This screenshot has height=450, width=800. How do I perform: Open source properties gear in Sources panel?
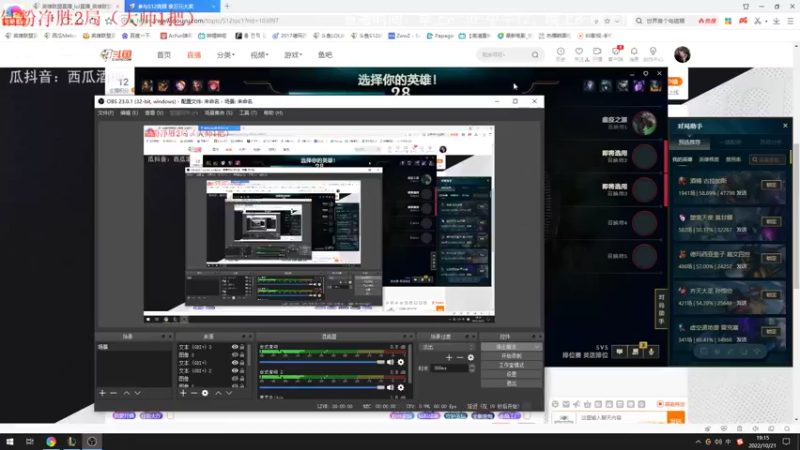coord(205,393)
